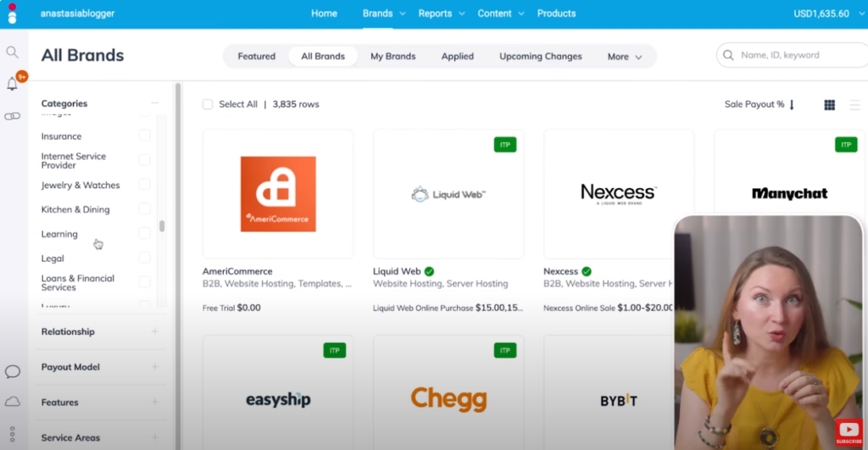Open the Liquid Web brand name link
The image size is (868, 450).
[x=397, y=271]
